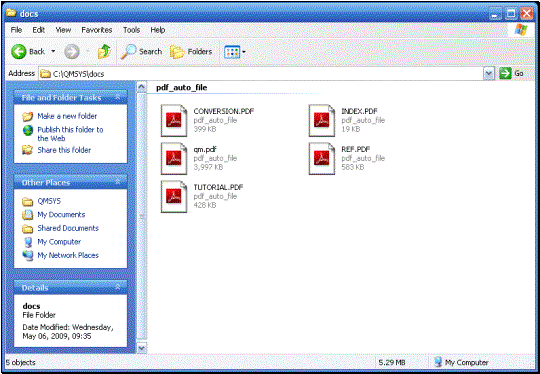
Task: Open the Back history dropdown arrow
Action: [53, 52]
